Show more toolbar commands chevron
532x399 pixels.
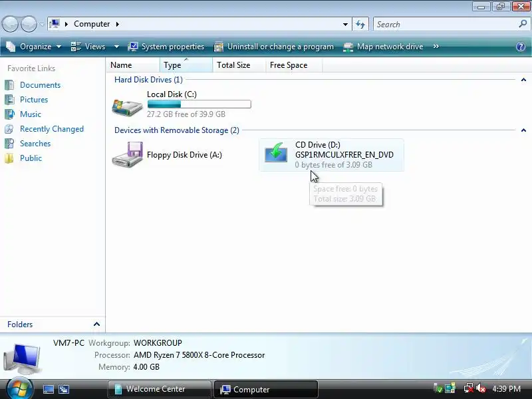pyautogui.click(x=436, y=47)
